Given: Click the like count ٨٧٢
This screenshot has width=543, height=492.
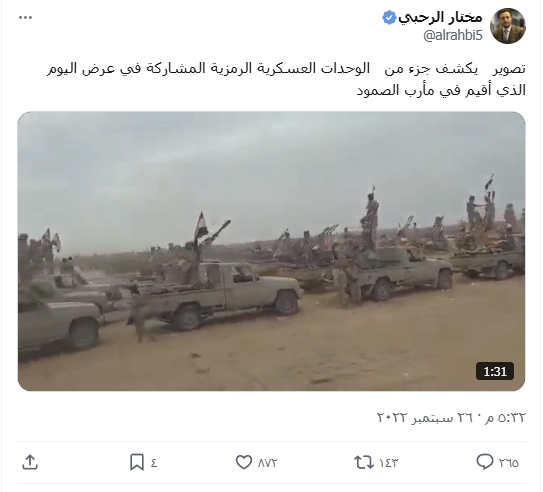Looking at the screenshot, I should pyautogui.click(x=268, y=463).
